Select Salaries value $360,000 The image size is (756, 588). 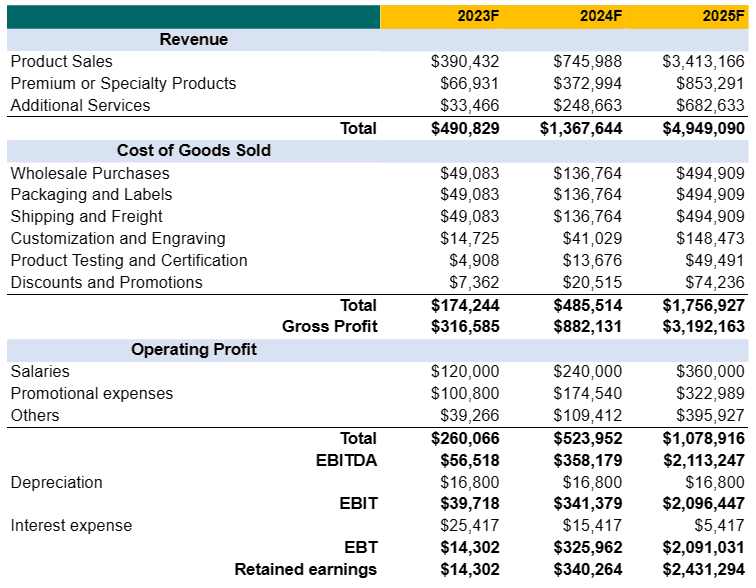tap(710, 372)
